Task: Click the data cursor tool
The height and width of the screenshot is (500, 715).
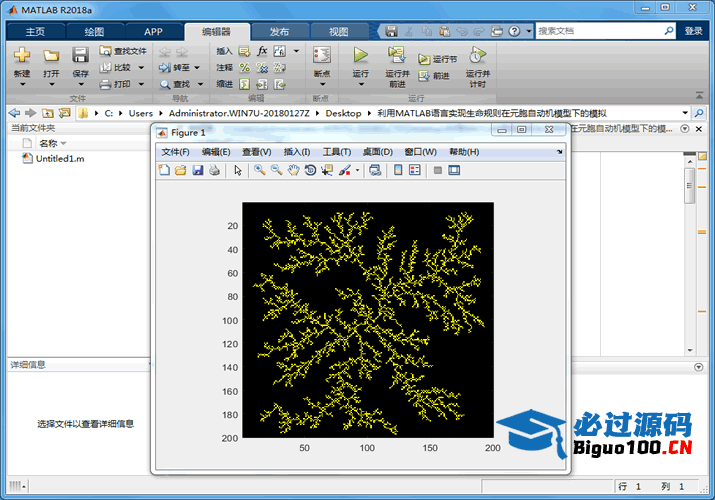Action: [328, 171]
